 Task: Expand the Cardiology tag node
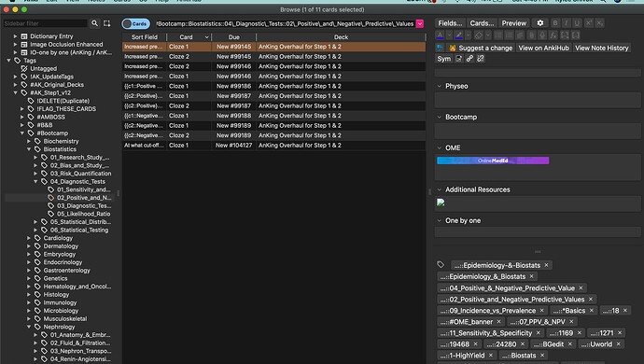[x=29, y=238]
